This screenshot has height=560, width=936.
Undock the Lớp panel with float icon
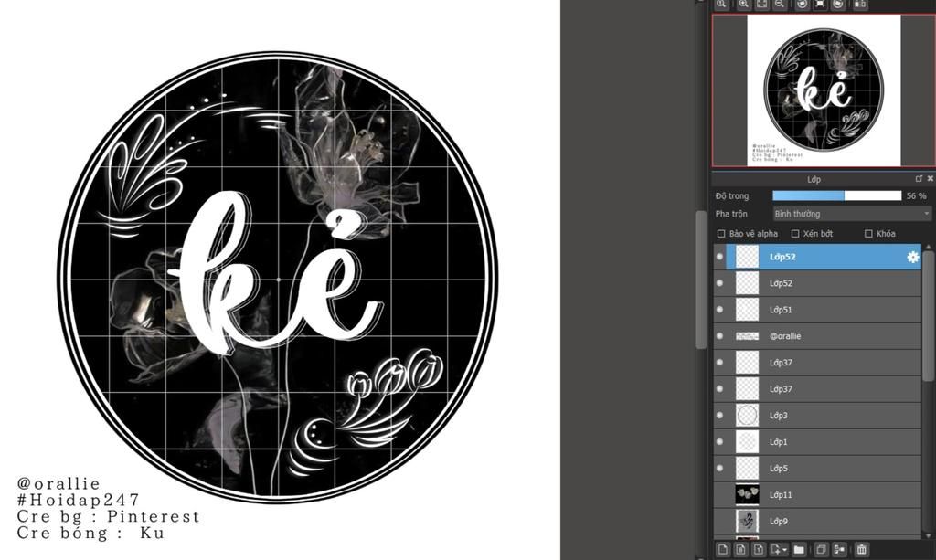(x=919, y=179)
